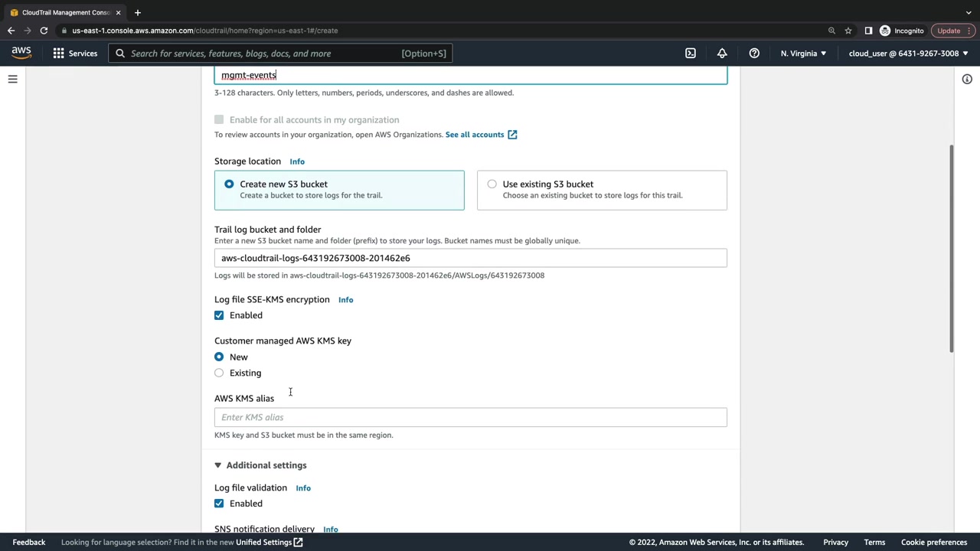The width and height of the screenshot is (980, 551).
Task: Open AWS CloudShell icon
Action: [691, 54]
